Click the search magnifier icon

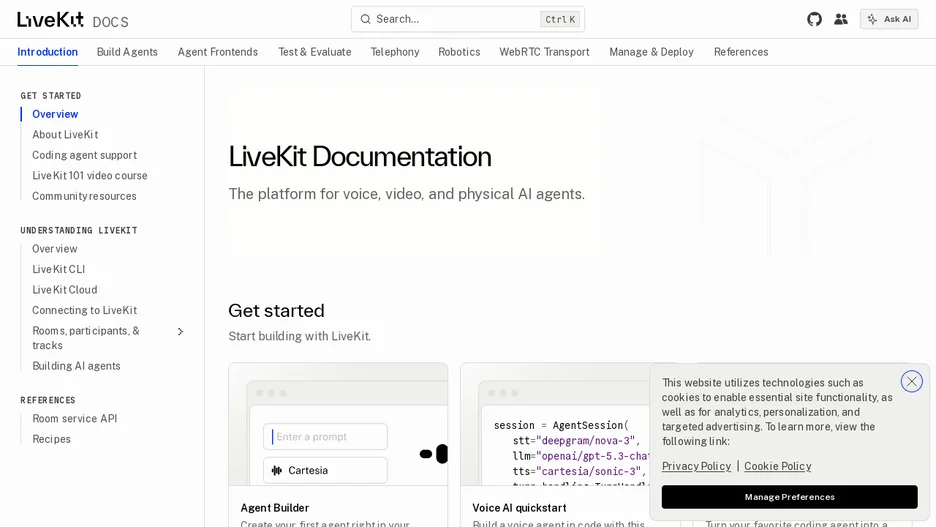pos(365,19)
